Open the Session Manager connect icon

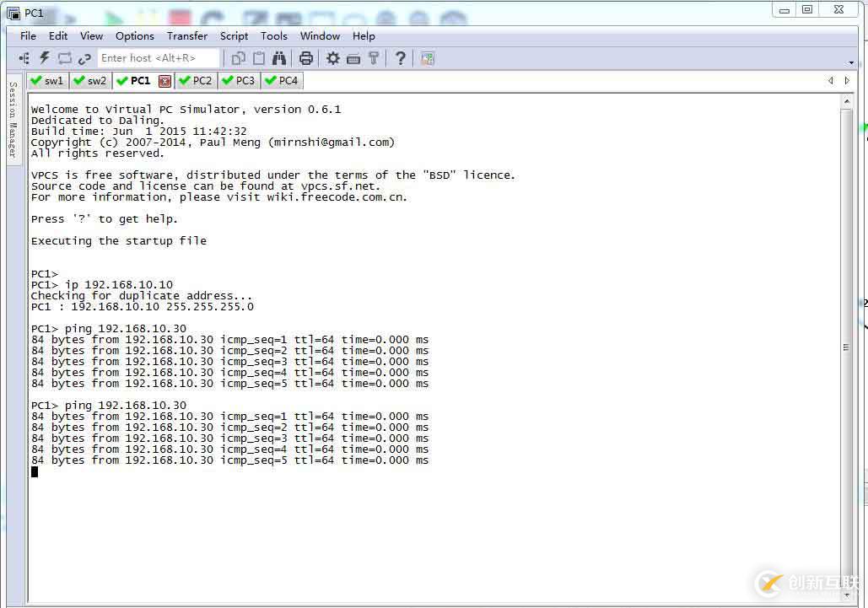tap(24, 58)
